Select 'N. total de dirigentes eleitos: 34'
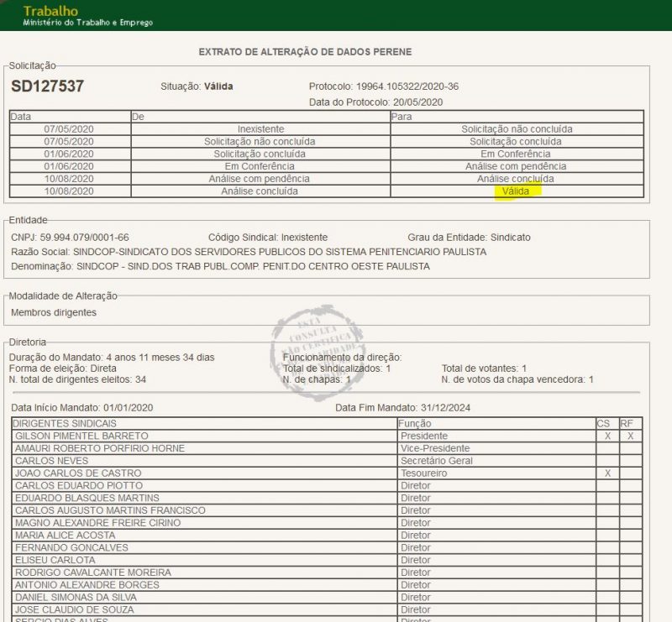672x622 pixels. click(x=77, y=379)
